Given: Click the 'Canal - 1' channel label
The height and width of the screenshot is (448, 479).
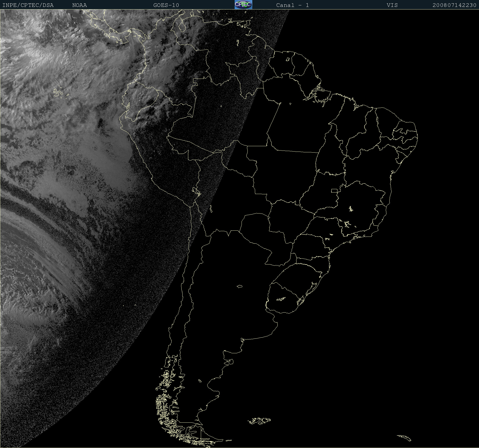Looking at the screenshot, I should coord(293,5).
